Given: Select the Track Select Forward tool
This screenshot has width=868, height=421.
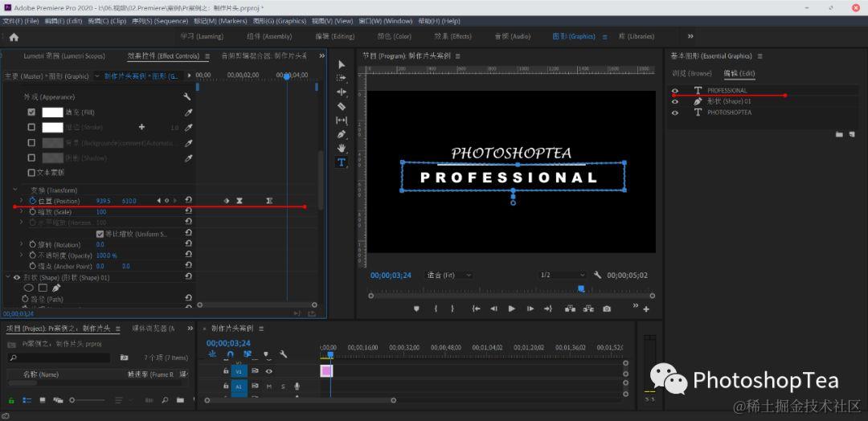Looking at the screenshot, I should 341,78.
